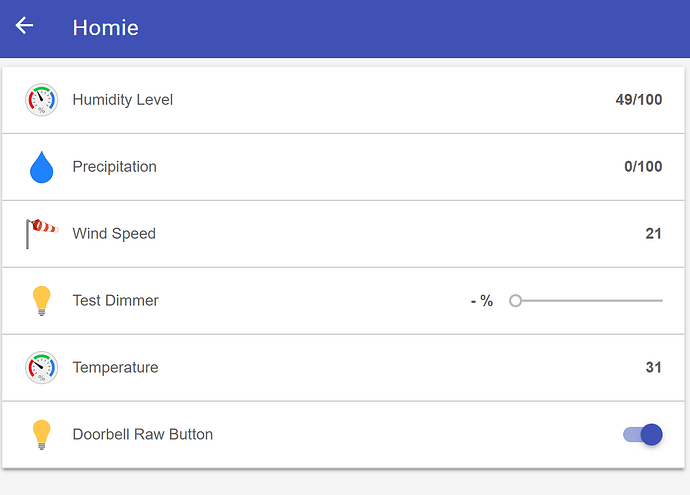Open the Humidity Level item label
Viewport: 690px width, 495px height.
click(x=123, y=100)
